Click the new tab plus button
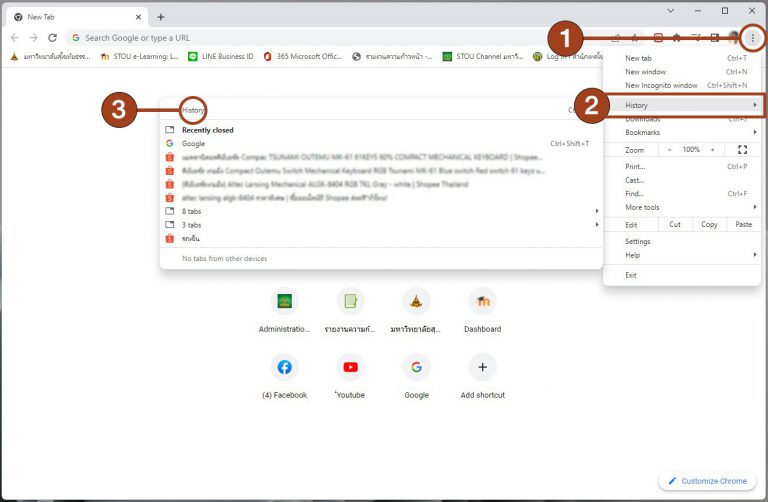 point(161,17)
